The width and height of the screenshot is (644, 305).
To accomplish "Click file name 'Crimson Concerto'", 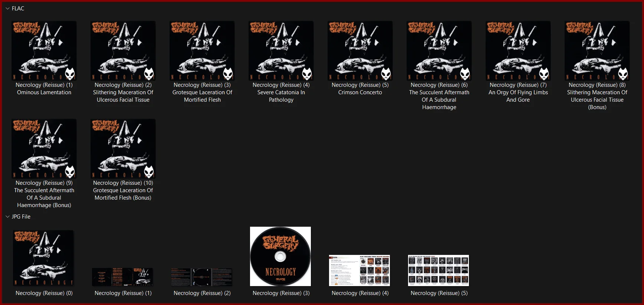I will (360, 92).
